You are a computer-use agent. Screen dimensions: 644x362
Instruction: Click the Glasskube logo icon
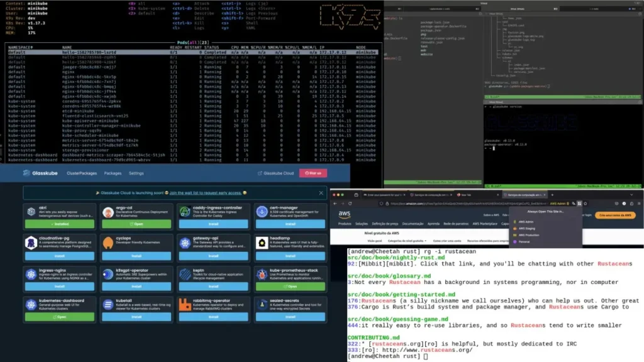pyautogui.click(x=26, y=173)
